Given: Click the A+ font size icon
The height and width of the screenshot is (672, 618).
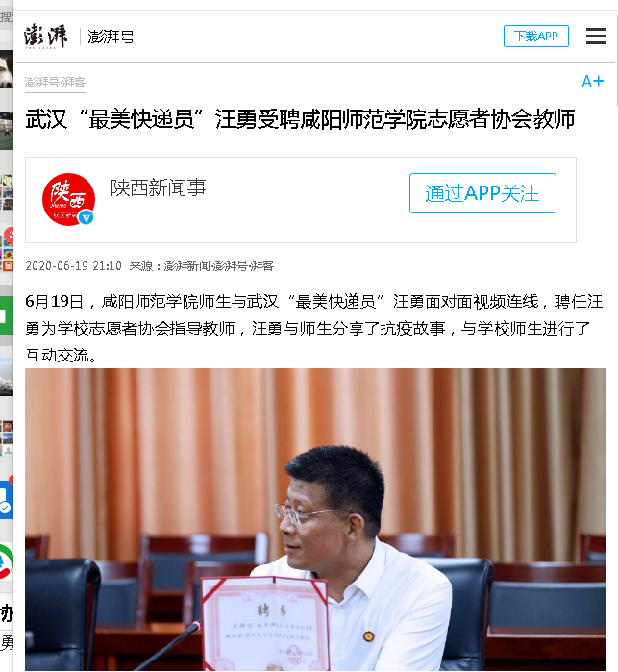Looking at the screenshot, I should [x=593, y=82].
